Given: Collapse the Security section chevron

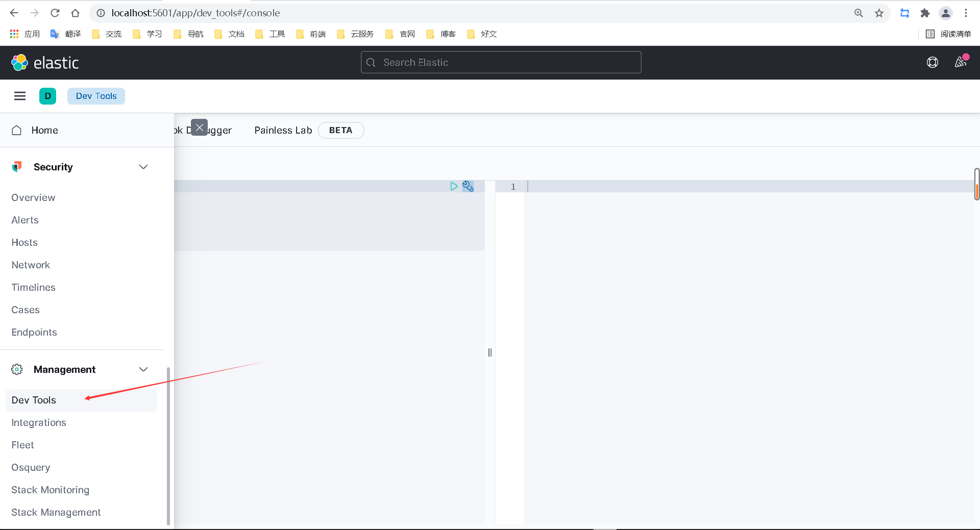Looking at the screenshot, I should [143, 167].
